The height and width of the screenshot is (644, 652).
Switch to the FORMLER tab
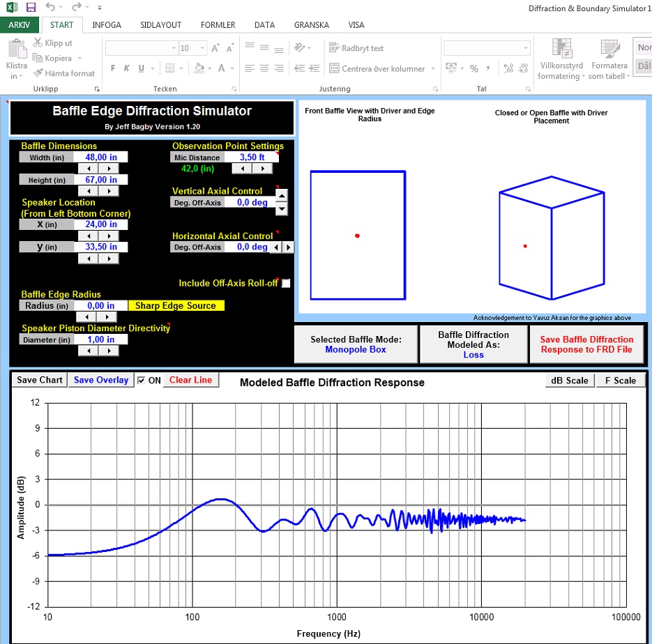(x=218, y=25)
